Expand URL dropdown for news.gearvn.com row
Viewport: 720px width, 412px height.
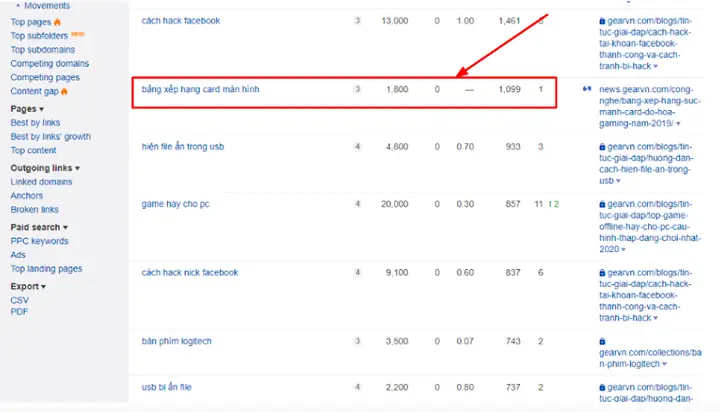click(x=678, y=124)
